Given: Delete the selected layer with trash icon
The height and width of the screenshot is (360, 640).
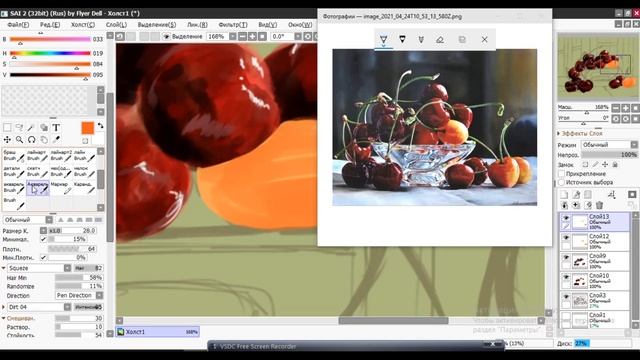Looking at the screenshot, I should [599, 205].
